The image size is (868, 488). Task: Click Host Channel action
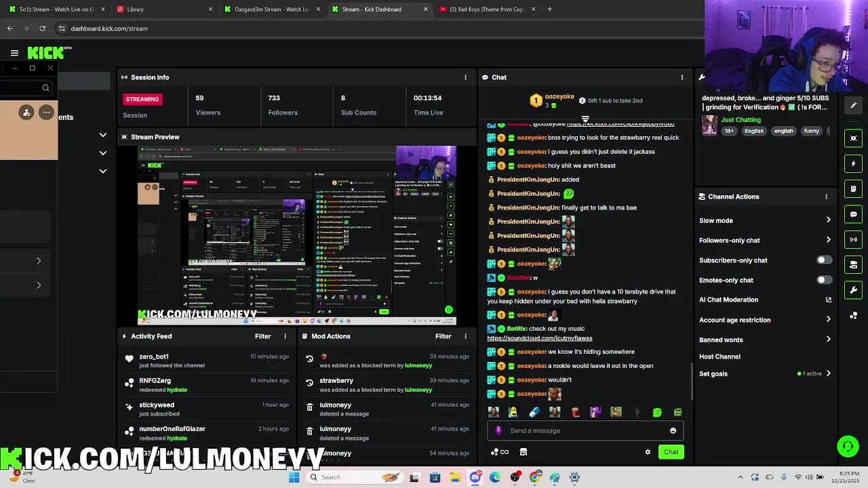pyautogui.click(x=719, y=357)
